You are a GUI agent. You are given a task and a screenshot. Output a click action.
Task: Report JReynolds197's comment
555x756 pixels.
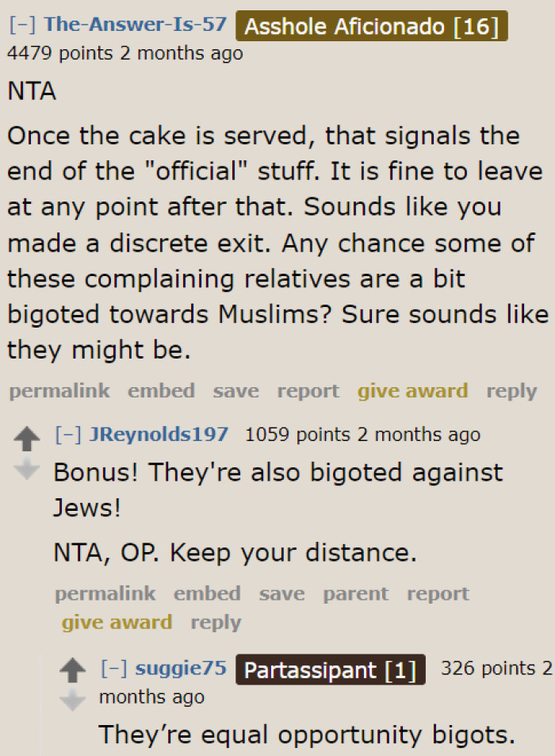pyautogui.click(x=438, y=593)
